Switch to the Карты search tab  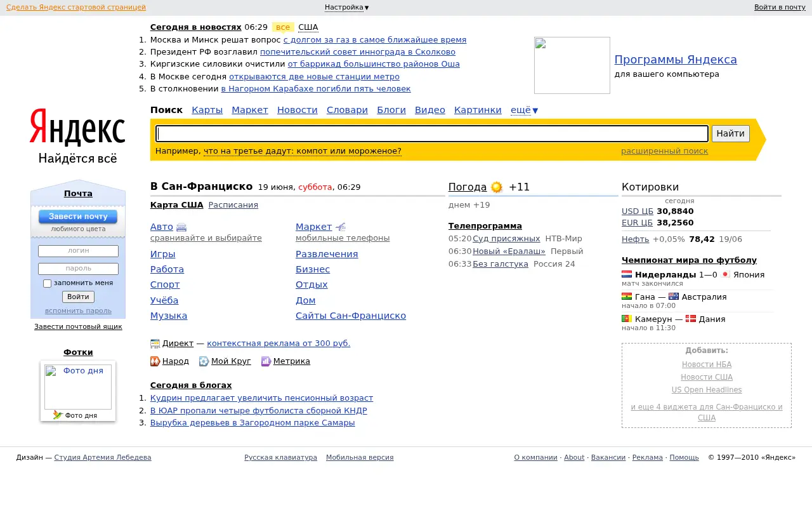click(x=207, y=110)
